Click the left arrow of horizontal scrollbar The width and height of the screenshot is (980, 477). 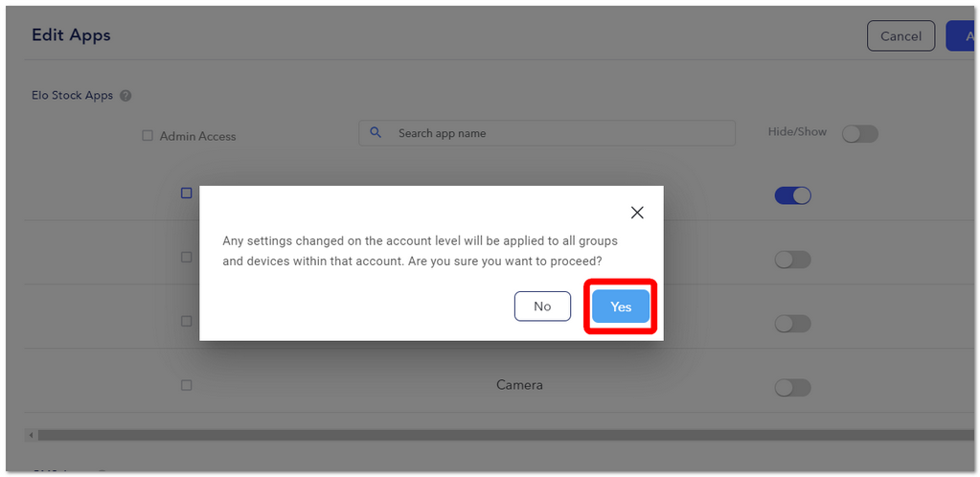tap(30, 435)
